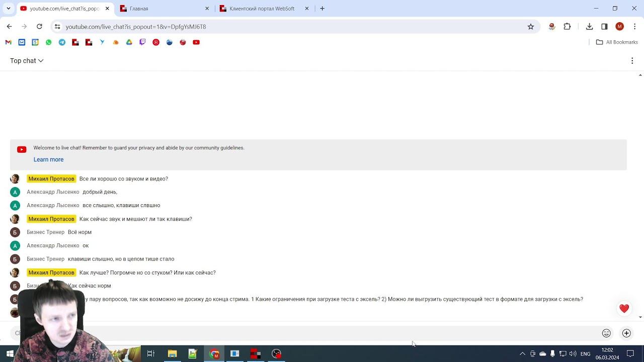Click the message 'клавиши слышно, но в целом тише стало'
The image size is (644, 362).
tap(121, 259)
